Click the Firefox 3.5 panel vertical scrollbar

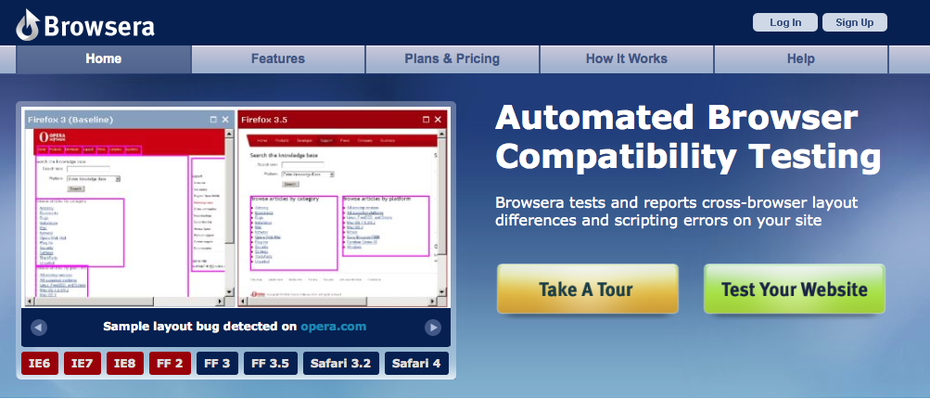pos(441,212)
